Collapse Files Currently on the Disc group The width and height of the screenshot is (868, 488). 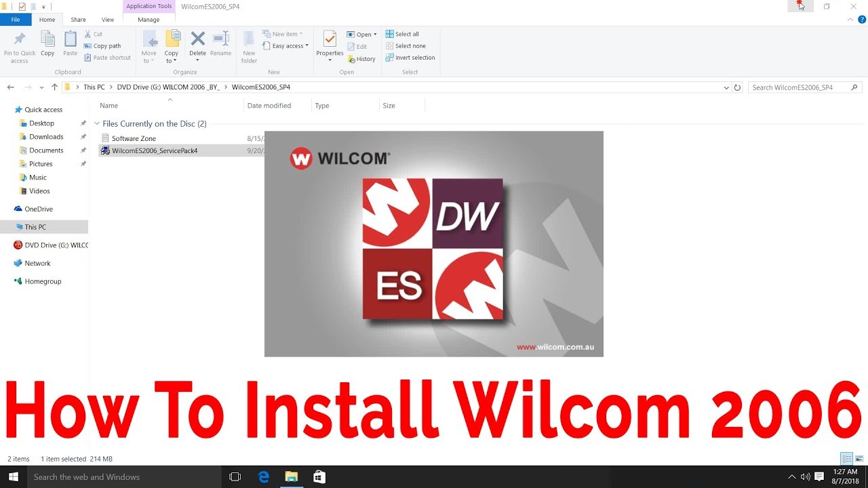(x=97, y=124)
